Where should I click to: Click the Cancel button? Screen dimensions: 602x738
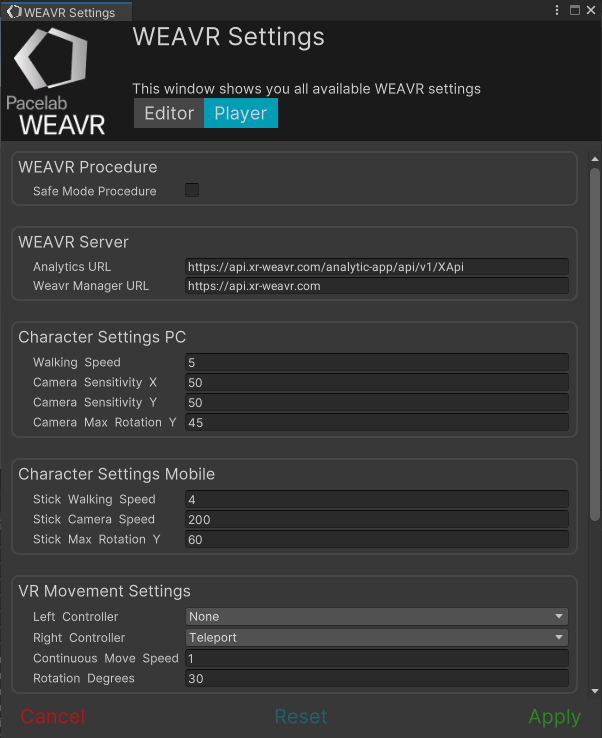53,716
